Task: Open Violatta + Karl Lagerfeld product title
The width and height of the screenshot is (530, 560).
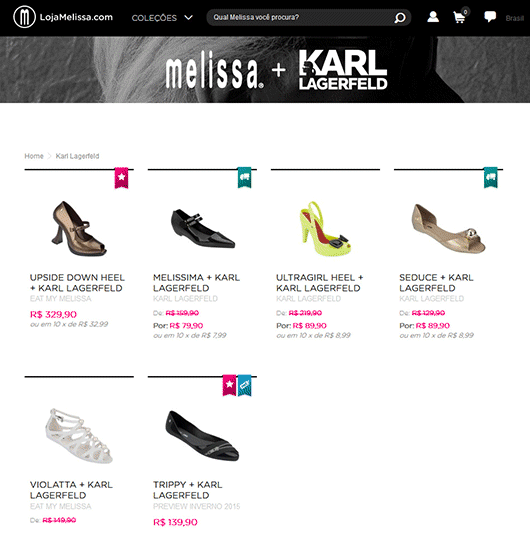Action: click(71, 490)
